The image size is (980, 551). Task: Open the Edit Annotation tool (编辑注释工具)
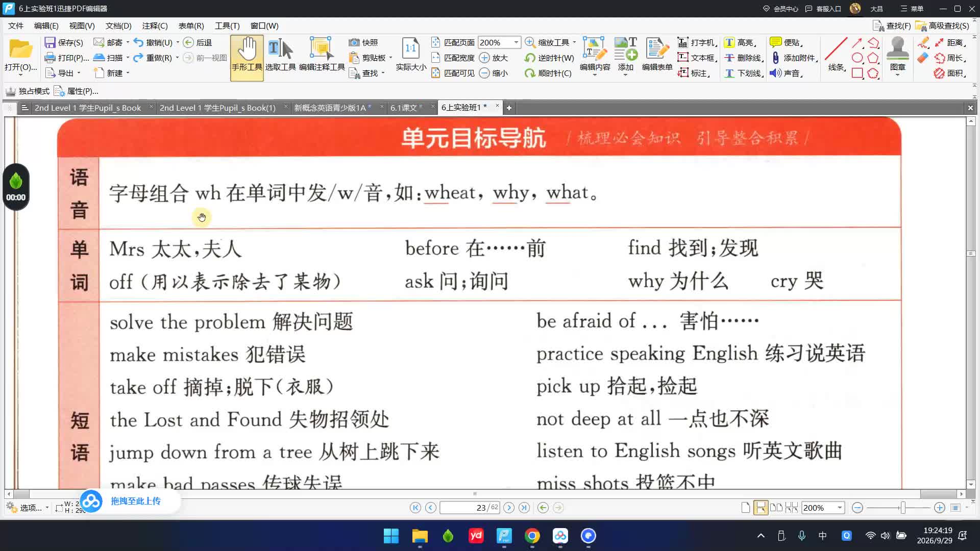322,55
